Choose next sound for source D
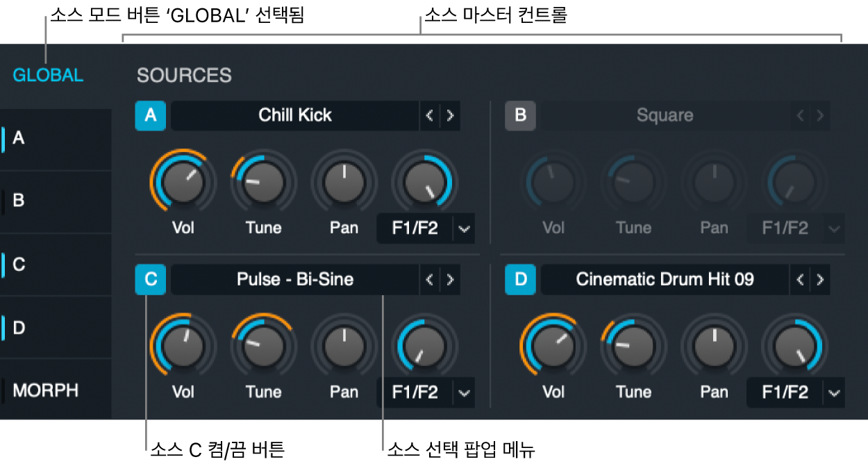The width and height of the screenshot is (868, 464). tap(821, 279)
